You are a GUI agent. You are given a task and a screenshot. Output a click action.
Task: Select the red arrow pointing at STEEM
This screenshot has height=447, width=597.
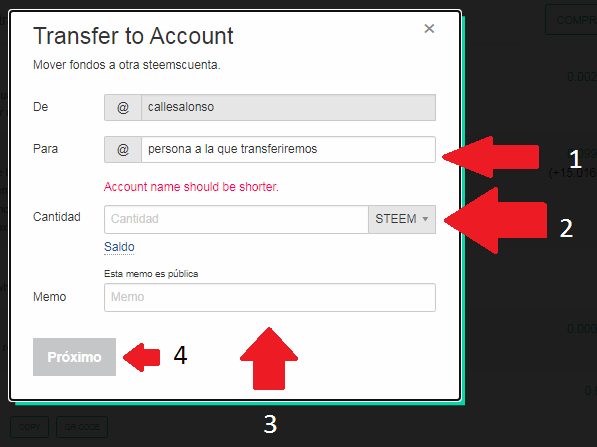pos(495,220)
